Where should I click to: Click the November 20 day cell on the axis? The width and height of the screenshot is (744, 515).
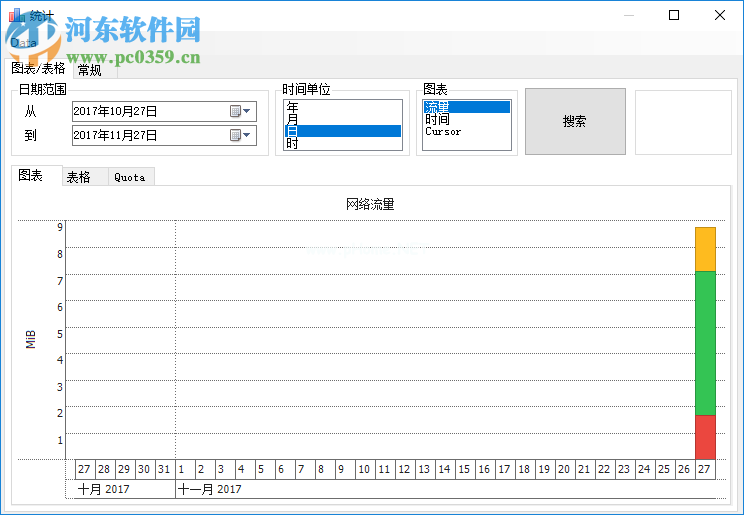(565, 469)
